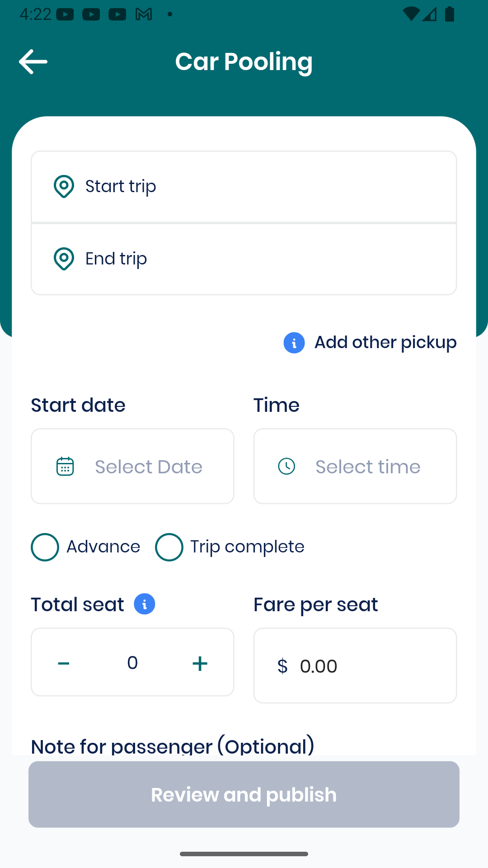Viewport: 488px width, 868px height.
Task: Increase total seat with plus button
Action: click(200, 663)
